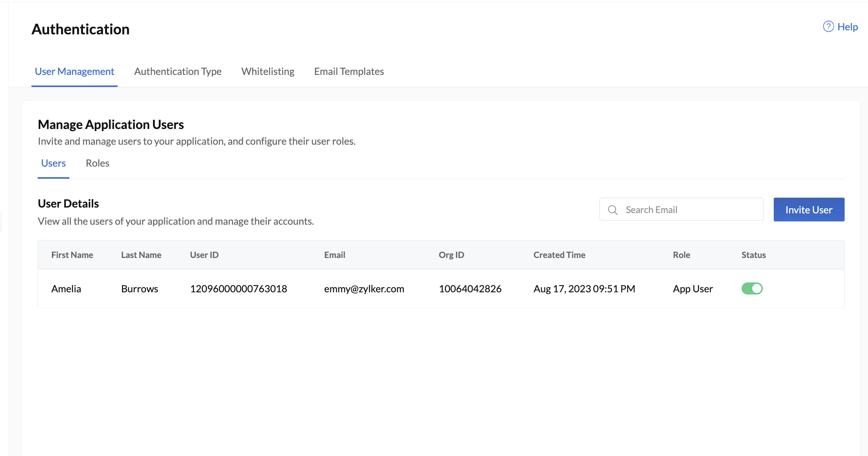Viewport: 868px width, 456px height.
Task: Click the Last Name column header
Action: click(141, 255)
